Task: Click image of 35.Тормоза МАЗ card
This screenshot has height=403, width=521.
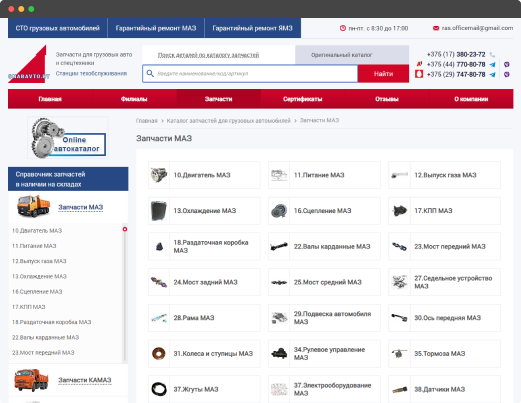Action: coord(399,354)
